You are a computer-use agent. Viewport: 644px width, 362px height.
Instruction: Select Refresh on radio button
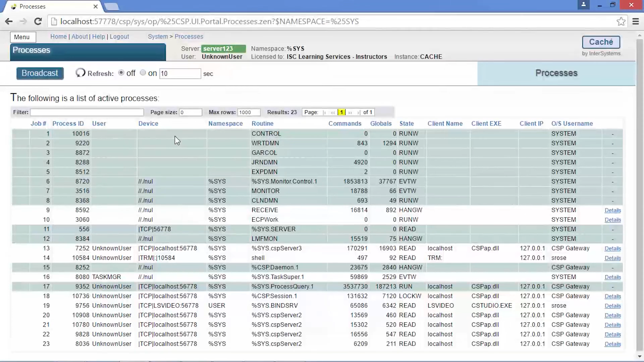tap(143, 73)
